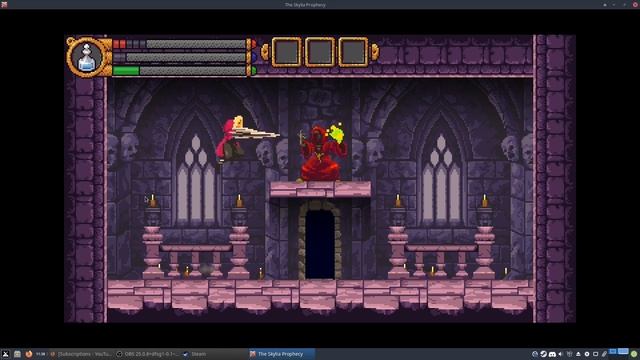The width and height of the screenshot is (640, 360).
Task: Click the potion item portrait in the HUD
Action: coord(87,58)
